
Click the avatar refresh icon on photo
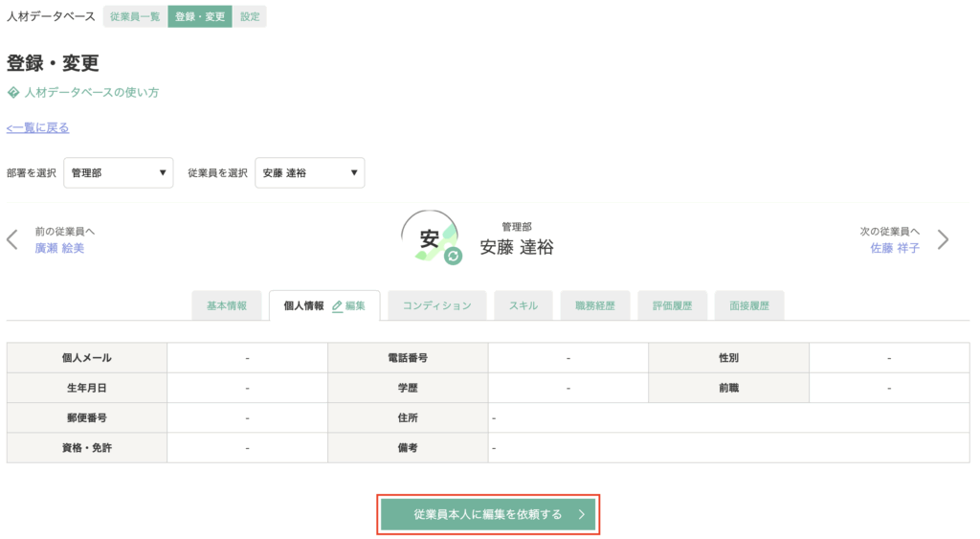(453, 256)
